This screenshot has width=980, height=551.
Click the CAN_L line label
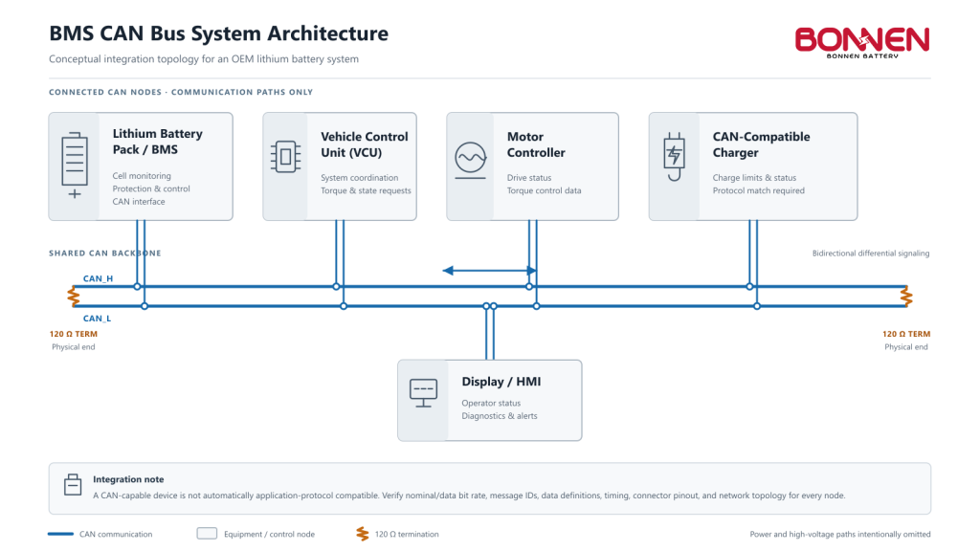pos(97,319)
